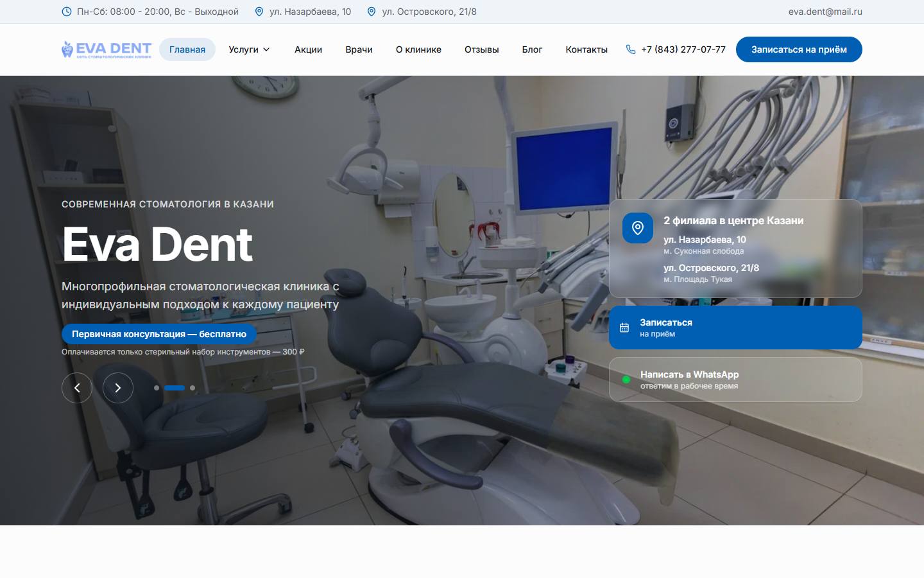This screenshot has width=924, height=578.
Task: Expand the Услуги dropdown chevron
Action: click(x=266, y=49)
